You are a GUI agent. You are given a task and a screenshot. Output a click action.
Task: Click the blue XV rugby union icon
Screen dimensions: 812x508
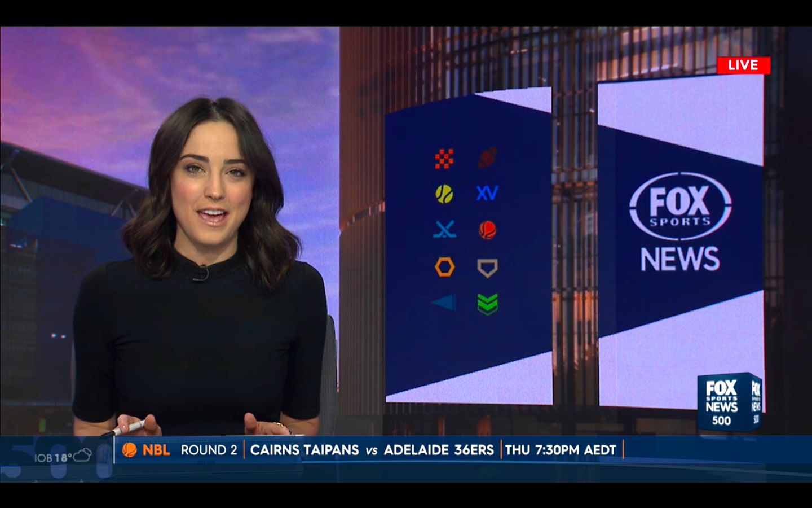click(487, 194)
